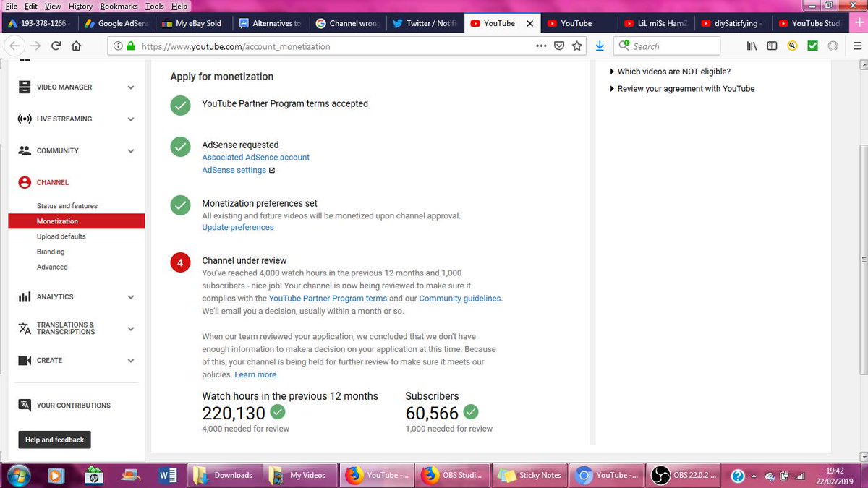Click the Live Streaming broadcast icon
Image resolution: width=868 pixels, height=488 pixels.
point(25,119)
